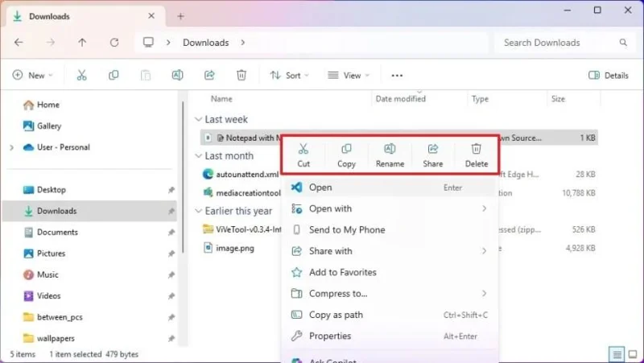
Task: Sort by the Name column header
Action: [x=221, y=98]
